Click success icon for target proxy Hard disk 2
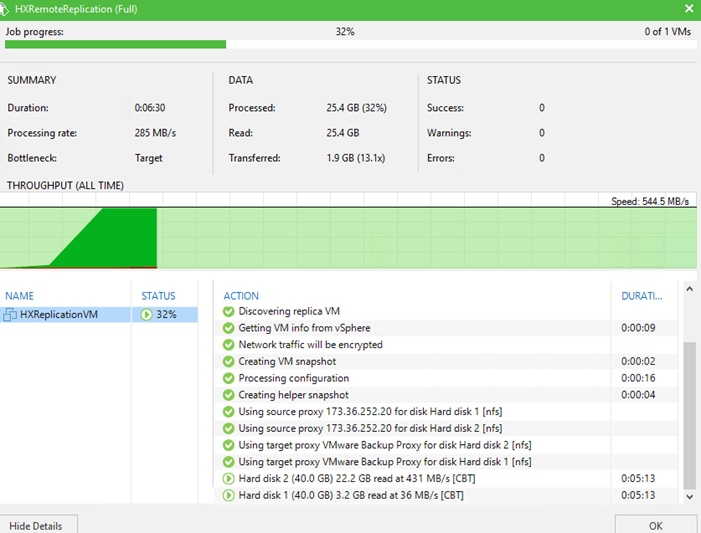 point(228,445)
